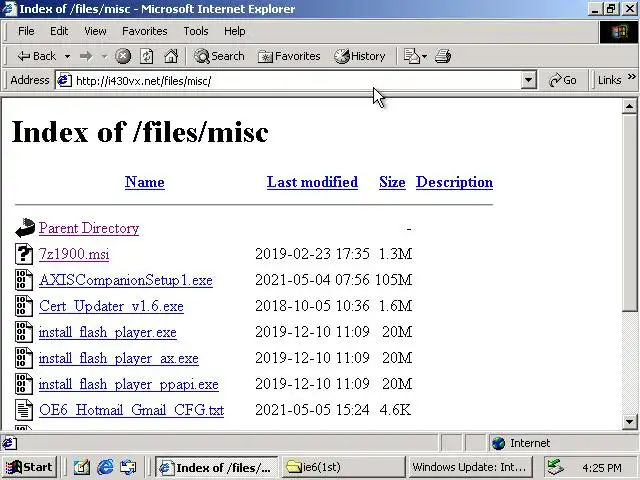Switch to ie6(1st) folder taskbar button

pyautogui.click(x=344, y=467)
